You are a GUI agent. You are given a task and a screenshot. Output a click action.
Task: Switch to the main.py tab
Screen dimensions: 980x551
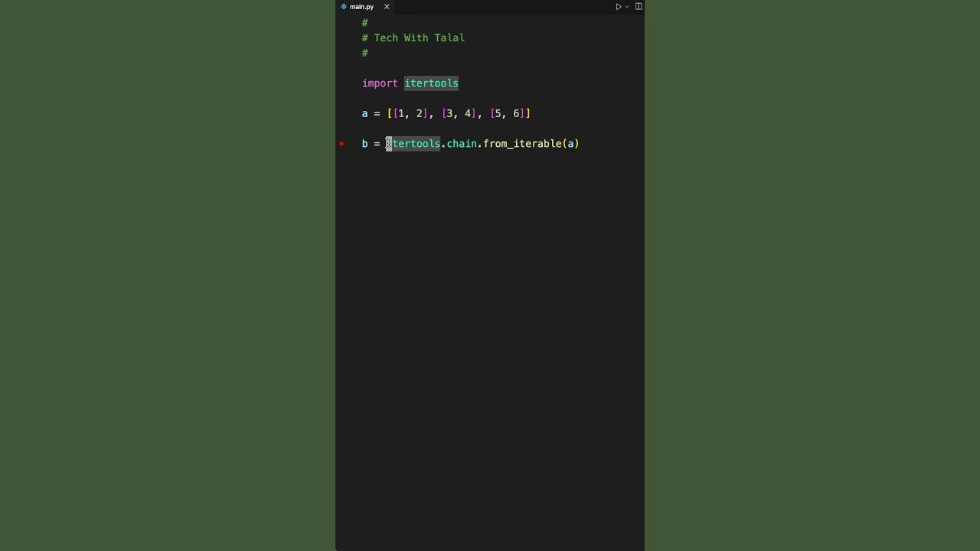tap(361, 7)
